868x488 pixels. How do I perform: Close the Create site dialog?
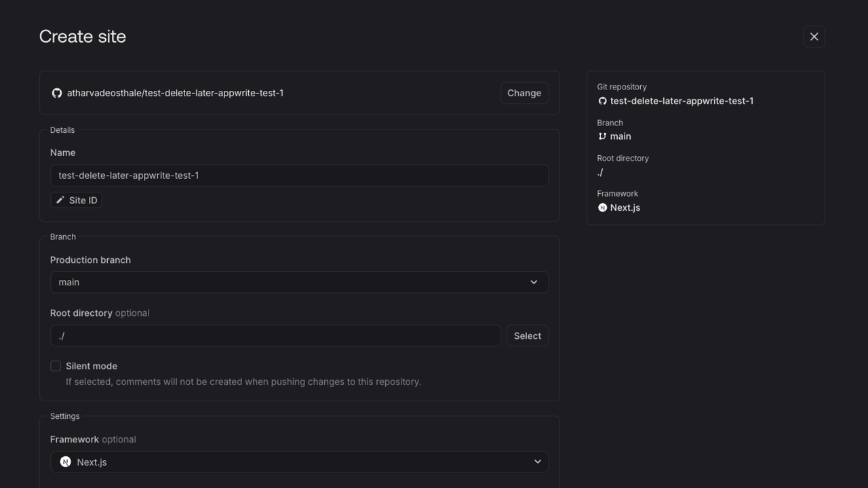[x=814, y=36]
